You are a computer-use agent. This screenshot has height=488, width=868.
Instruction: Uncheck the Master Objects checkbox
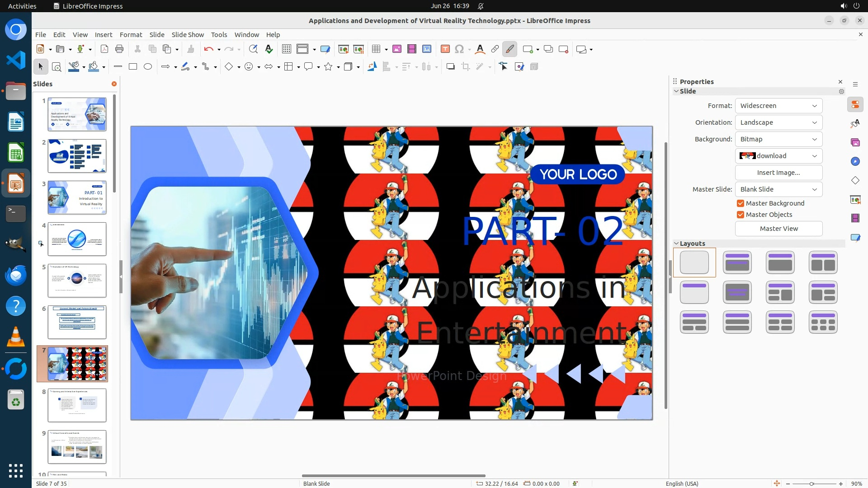click(x=741, y=215)
